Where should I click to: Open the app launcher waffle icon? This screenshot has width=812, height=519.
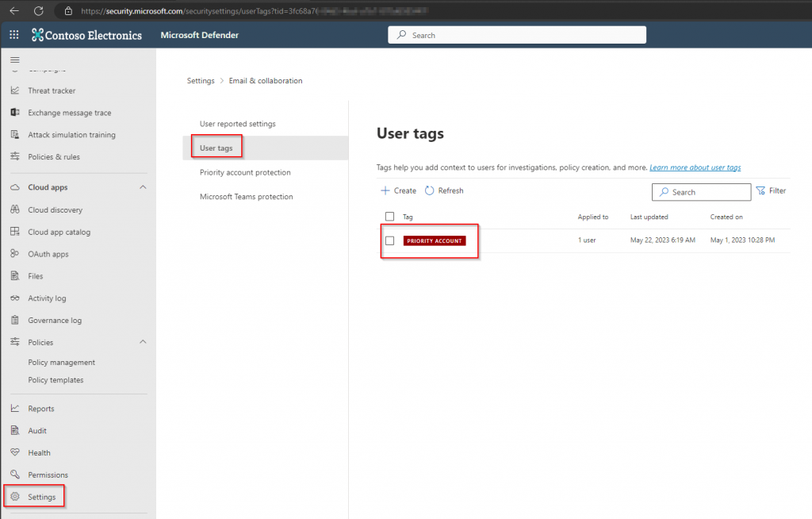point(14,35)
